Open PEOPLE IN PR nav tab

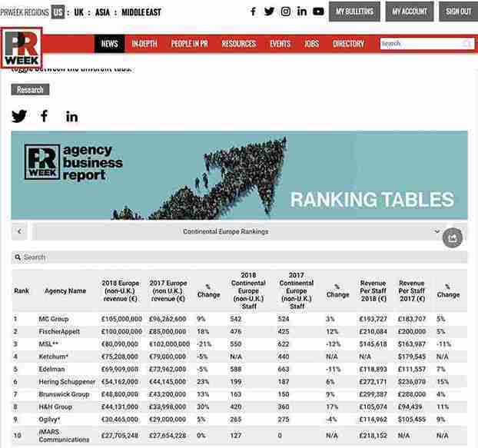[x=190, y=44]
